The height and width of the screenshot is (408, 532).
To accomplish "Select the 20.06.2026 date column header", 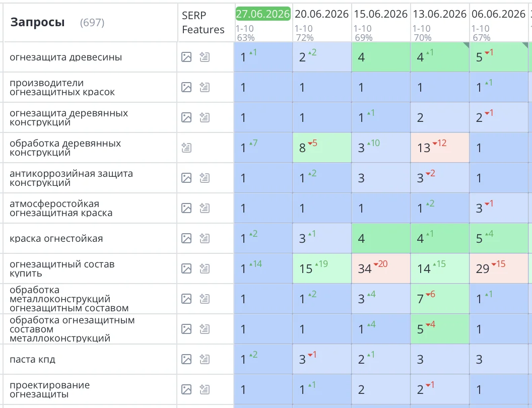I will (x=321, y=14).
